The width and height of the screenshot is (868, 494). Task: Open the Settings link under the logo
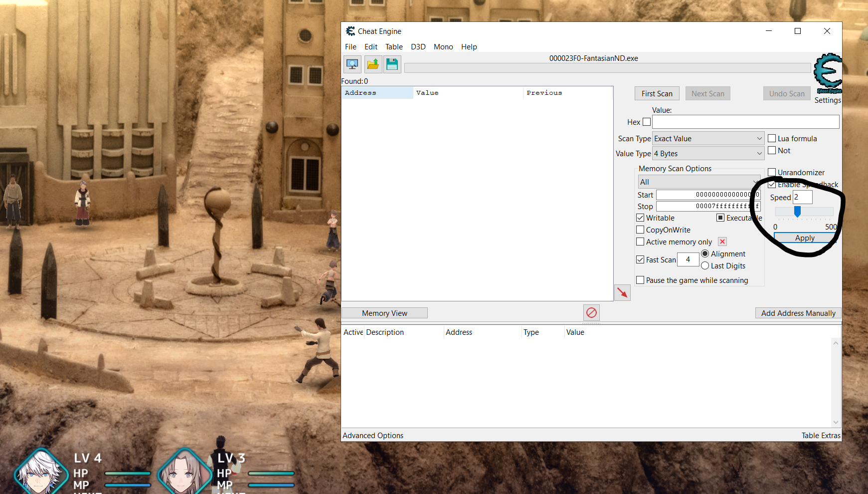point(828,100)
